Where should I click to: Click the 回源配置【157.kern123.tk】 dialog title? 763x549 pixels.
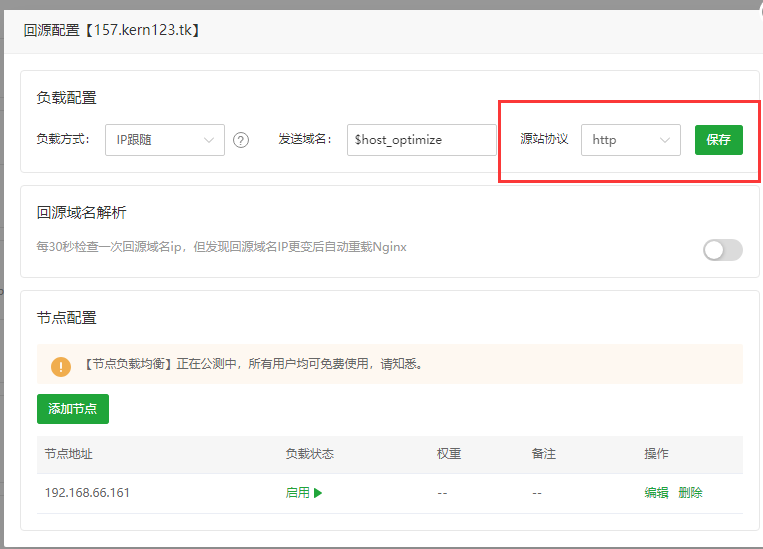pos(112,30)
